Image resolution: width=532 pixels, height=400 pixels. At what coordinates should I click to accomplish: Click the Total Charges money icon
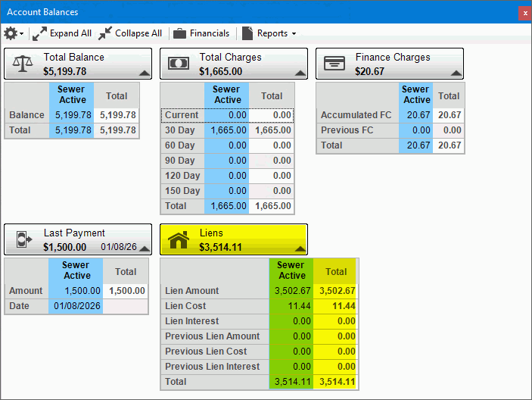179,64
